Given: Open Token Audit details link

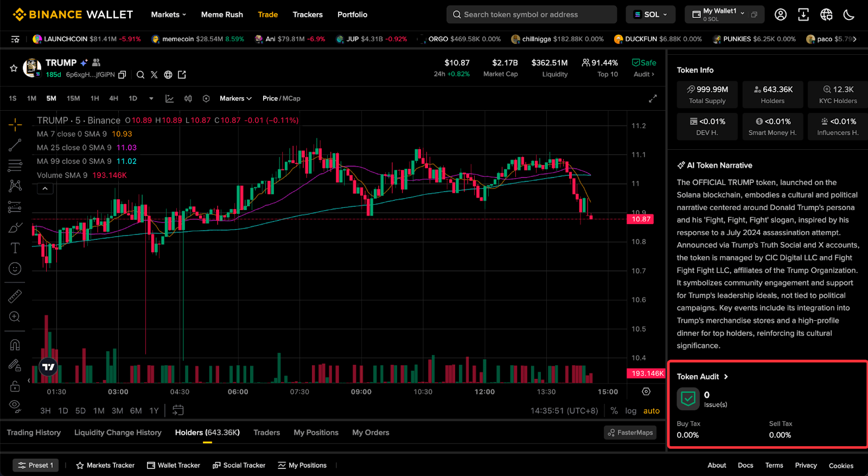Looking at the screenshot, I should [x=703, y=377].
